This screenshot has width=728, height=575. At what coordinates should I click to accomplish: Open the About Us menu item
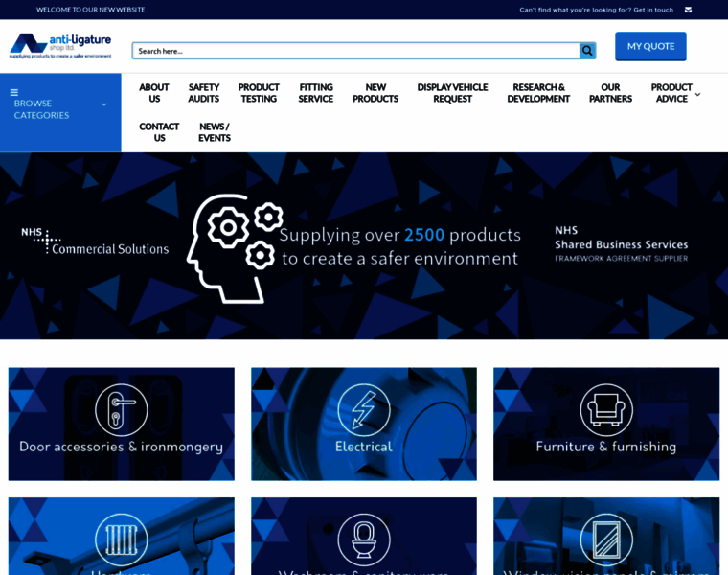coord(154,93)
